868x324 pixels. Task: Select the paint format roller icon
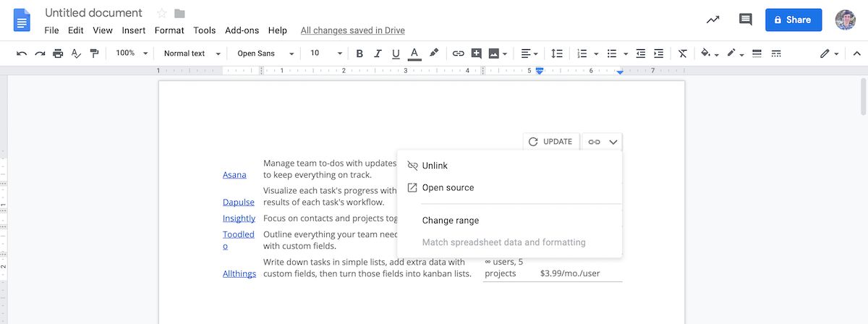click(94, 54)
